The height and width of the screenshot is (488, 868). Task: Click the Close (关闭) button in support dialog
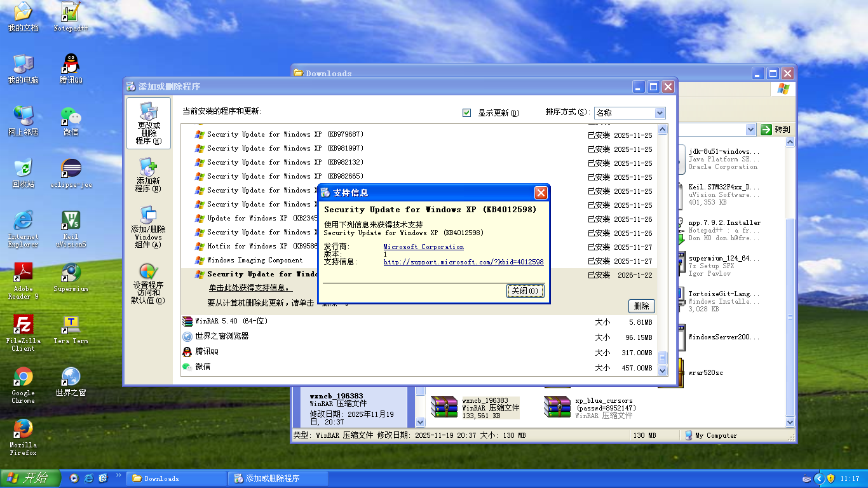coord(525,291)
